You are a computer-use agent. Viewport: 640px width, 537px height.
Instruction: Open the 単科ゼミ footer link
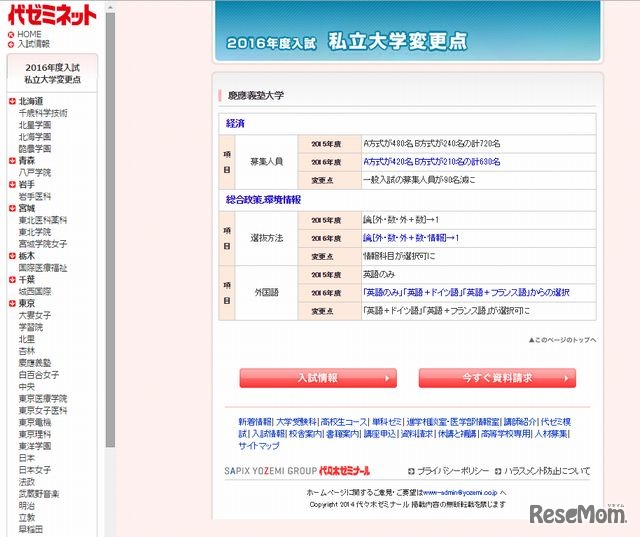[387, 422]
